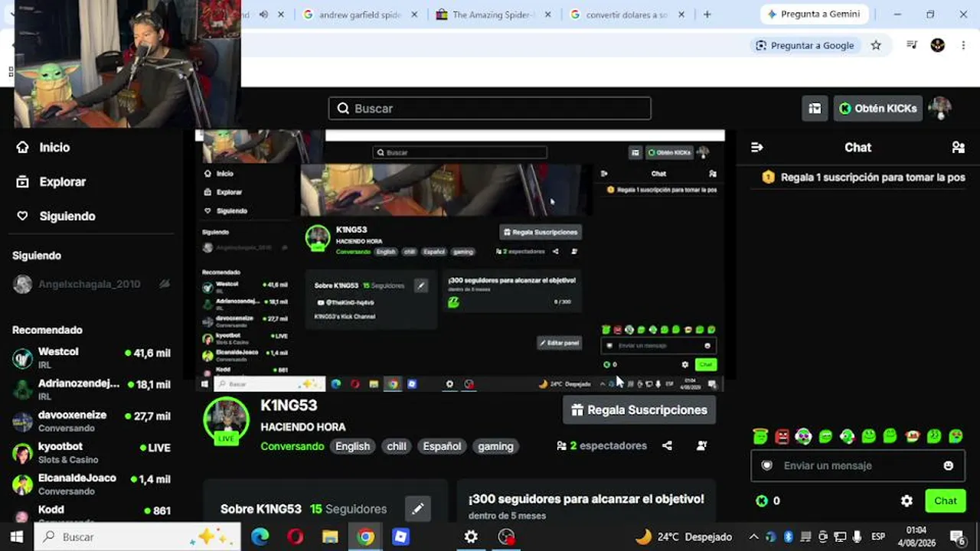Open the Windows notification center
The image size is (980, 551).
958,537
